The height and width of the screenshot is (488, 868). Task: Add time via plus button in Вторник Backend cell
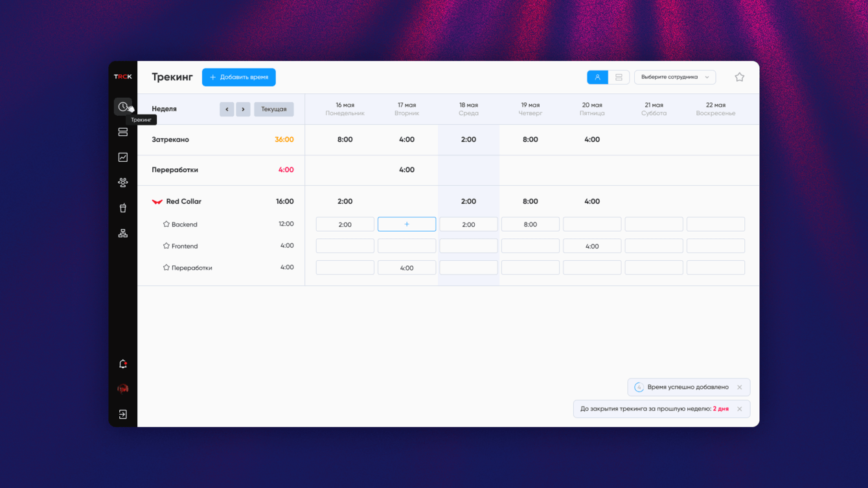click(x=407, y=224)
